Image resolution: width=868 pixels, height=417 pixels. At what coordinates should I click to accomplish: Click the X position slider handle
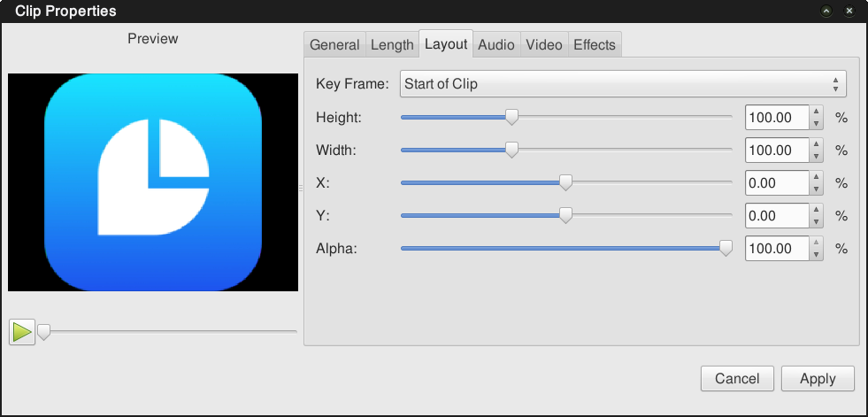565,182
